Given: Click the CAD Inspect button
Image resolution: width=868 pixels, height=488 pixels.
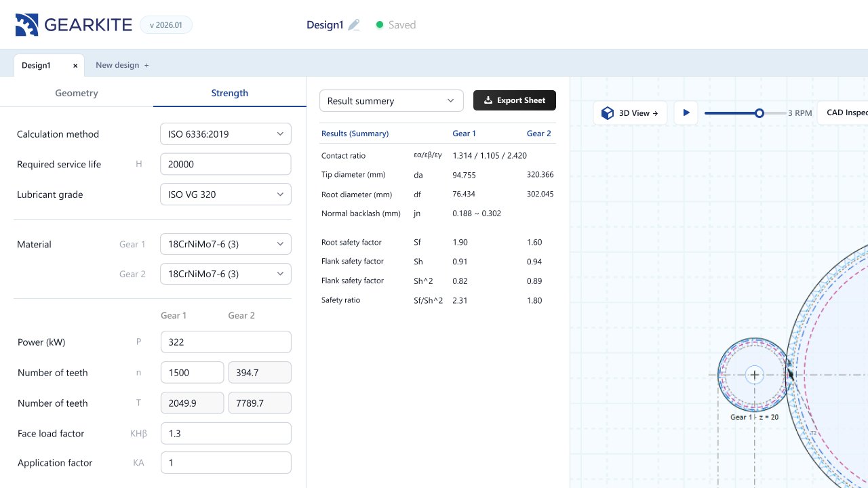Looking at the screenshot, I should point(842,113).
